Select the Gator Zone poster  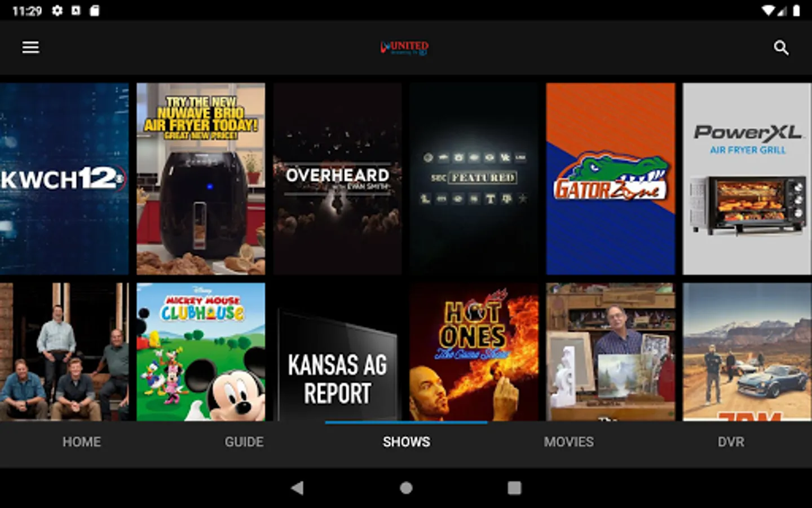click(610, 179)
